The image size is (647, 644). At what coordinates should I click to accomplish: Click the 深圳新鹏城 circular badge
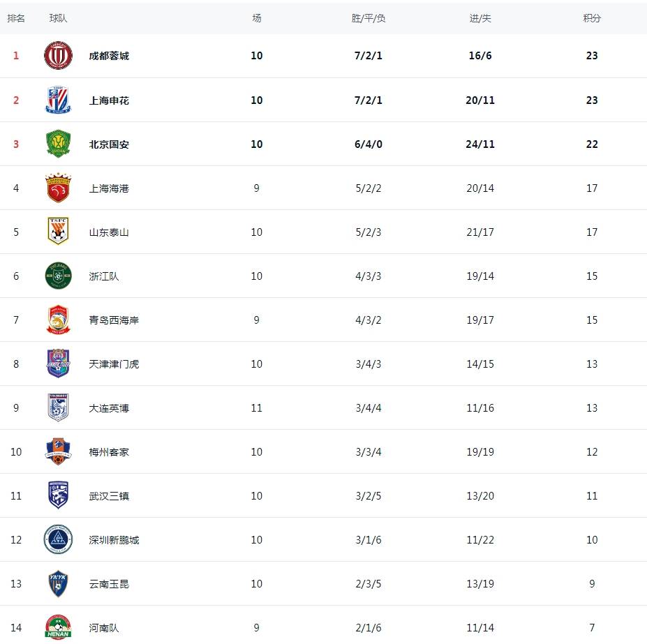pos(58,540)
